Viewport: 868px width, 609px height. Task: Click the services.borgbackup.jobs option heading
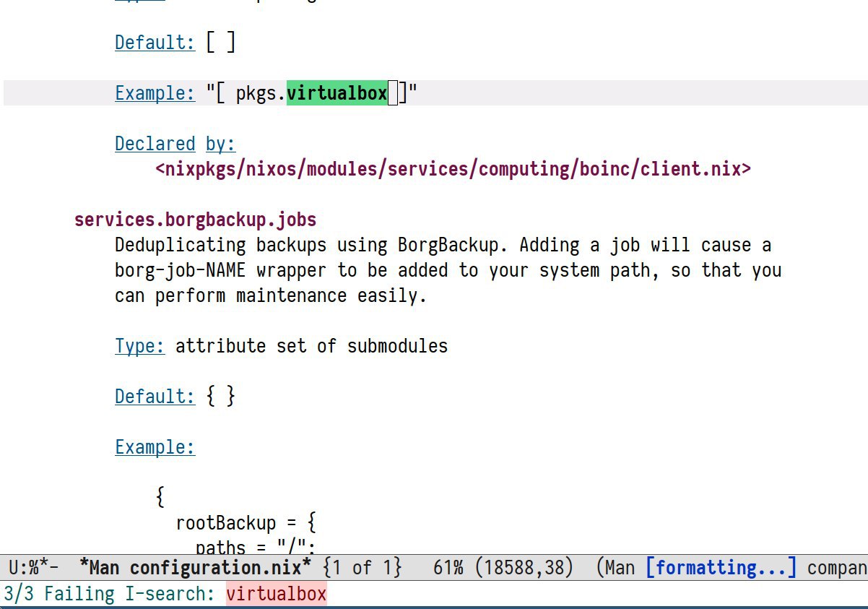195,220
